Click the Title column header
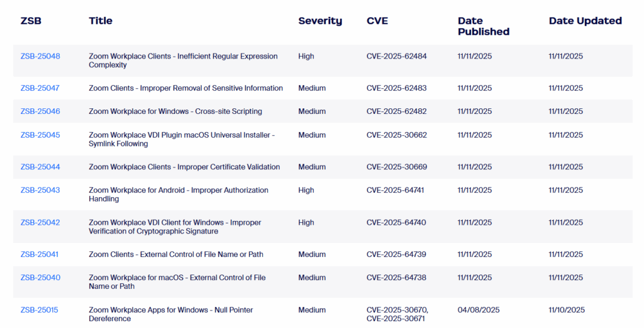The width and height of the screenshot is (644, 328). tap(101, 21)
